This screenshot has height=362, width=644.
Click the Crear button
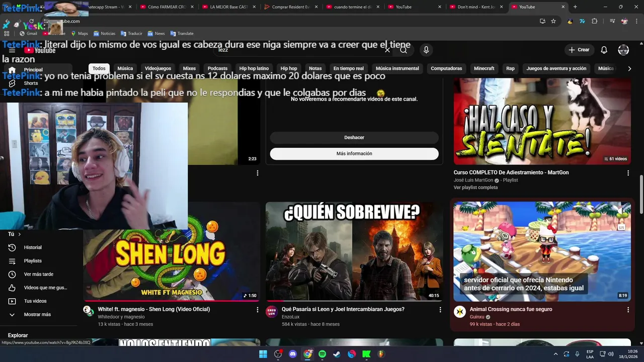coord(579,50)
